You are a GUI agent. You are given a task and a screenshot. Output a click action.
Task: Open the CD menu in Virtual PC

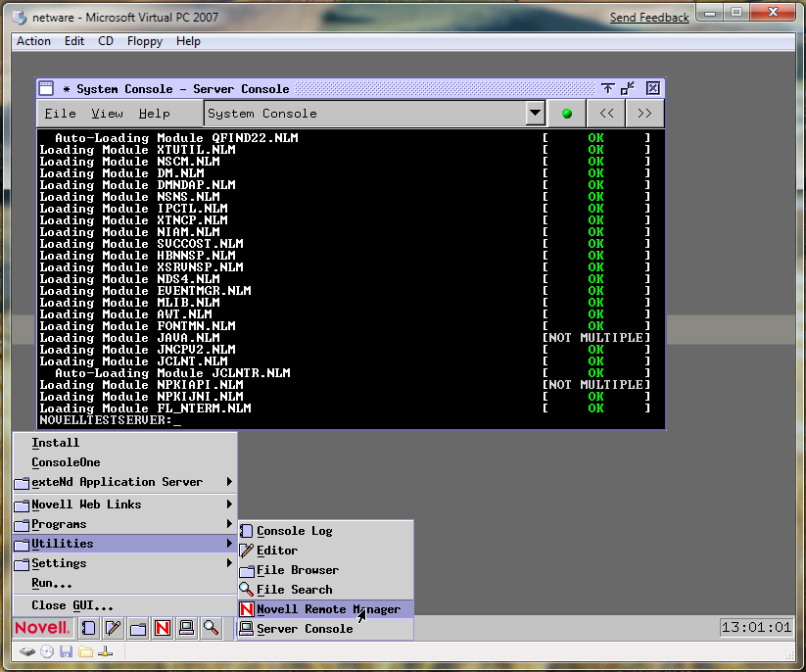click(106, 41)
